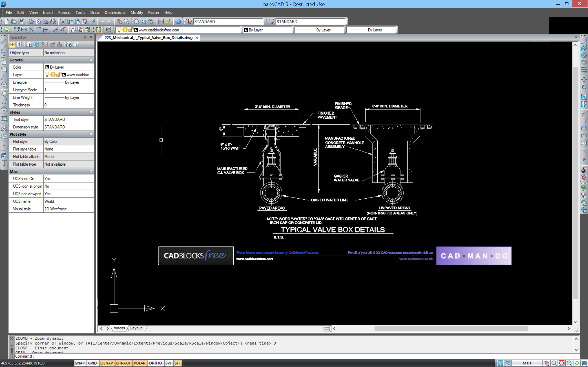Click the Command input line
This screenshot has height=367, width=588.
point(291,356)
